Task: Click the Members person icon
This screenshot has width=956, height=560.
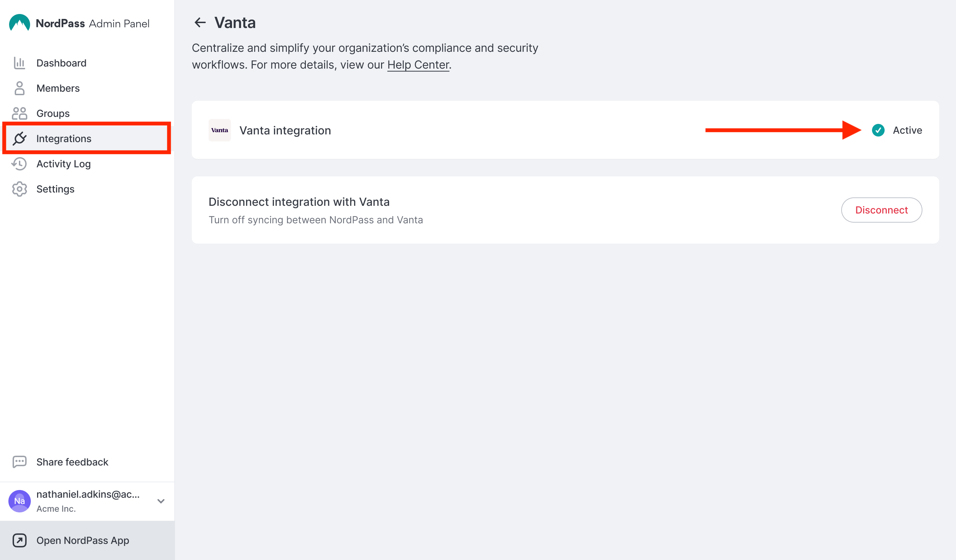Action: point(19,88)
